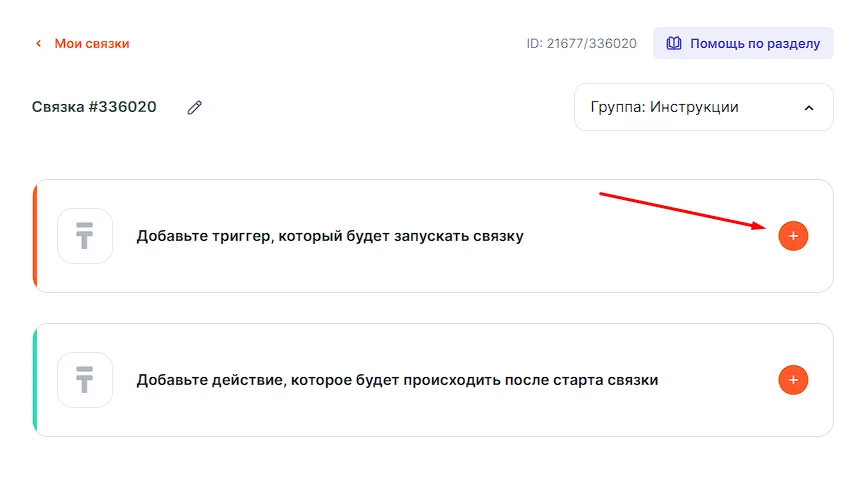Click the Добавьте действие text
Viewport: 868px width, 488px height.
pos(397,381)
